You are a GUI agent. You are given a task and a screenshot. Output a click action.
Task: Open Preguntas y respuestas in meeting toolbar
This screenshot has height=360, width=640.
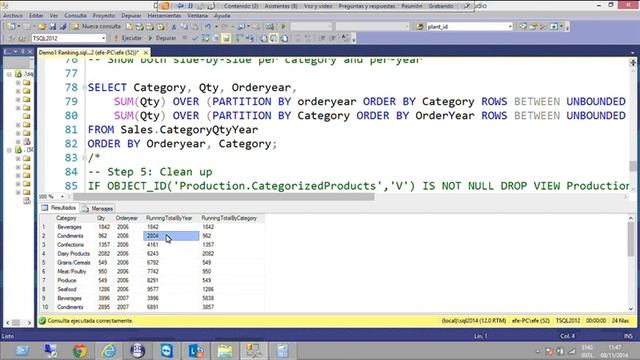coord(367,6)
